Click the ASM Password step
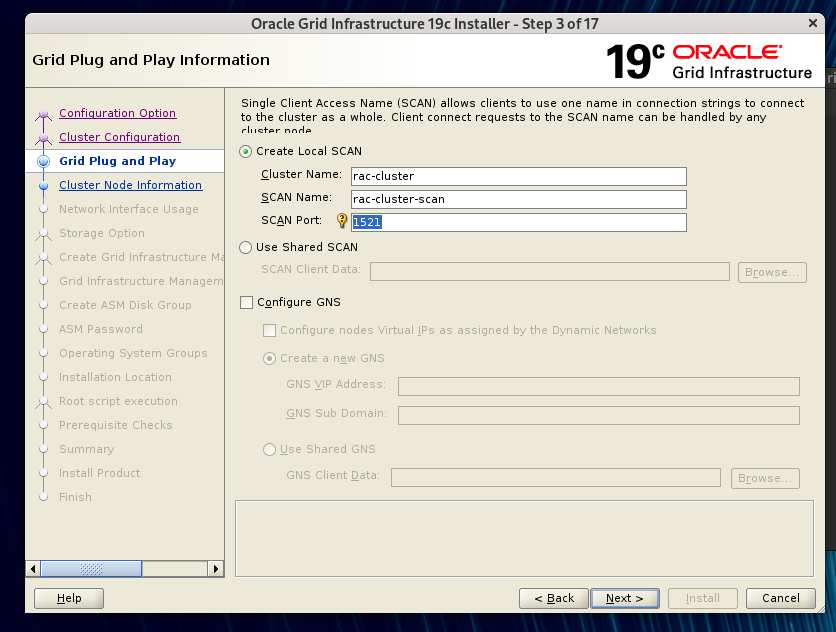The width and height of the screenshot is (836, 632). coord(101,329)
